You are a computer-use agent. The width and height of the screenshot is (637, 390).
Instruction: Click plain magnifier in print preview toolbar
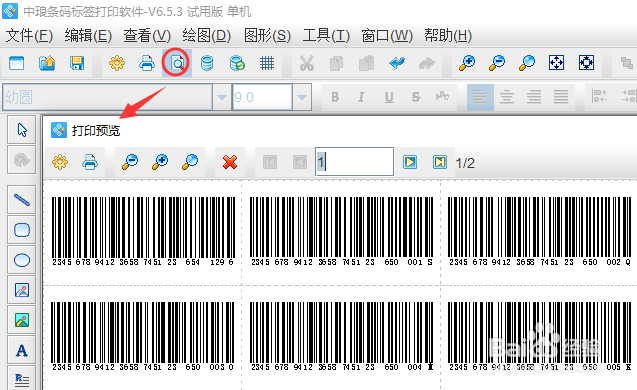click(190, 162)
